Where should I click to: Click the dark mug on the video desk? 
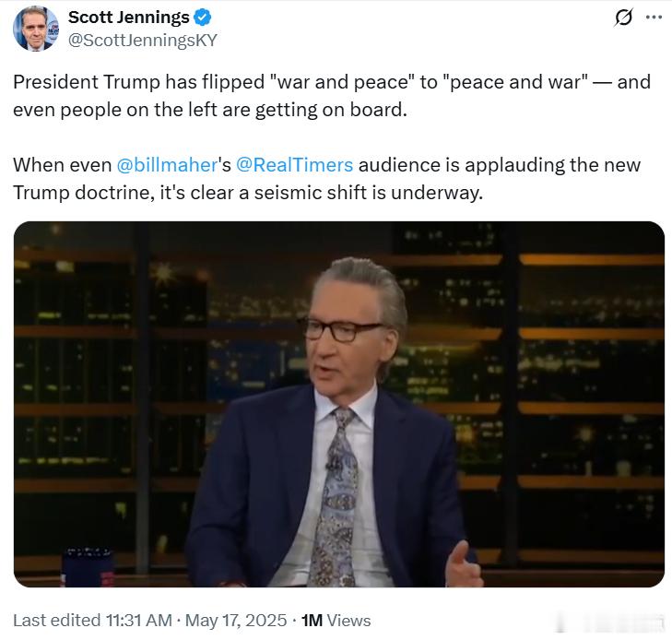pos(88,566)
